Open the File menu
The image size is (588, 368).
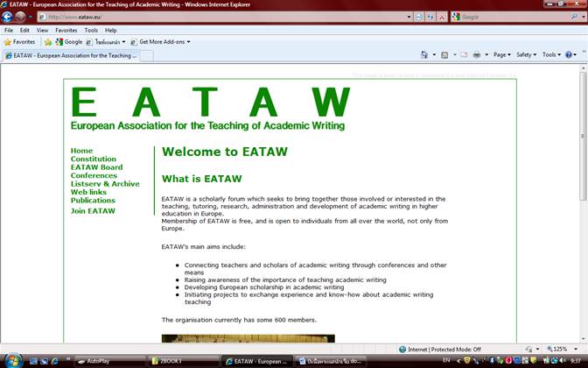tap(9, 31)
